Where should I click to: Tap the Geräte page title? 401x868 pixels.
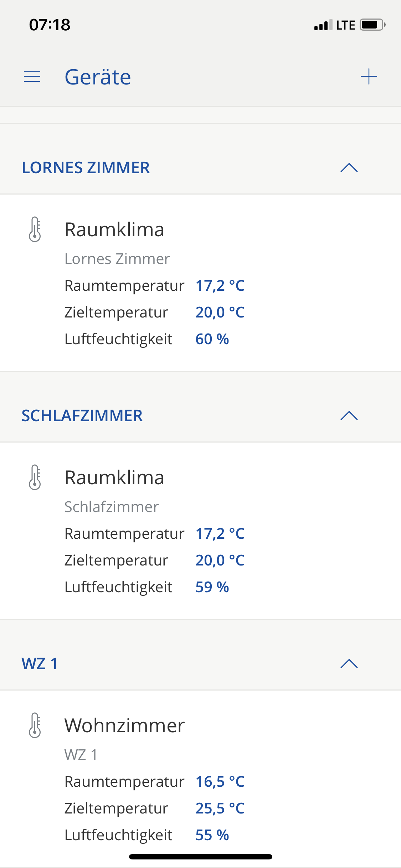point(98,77)
